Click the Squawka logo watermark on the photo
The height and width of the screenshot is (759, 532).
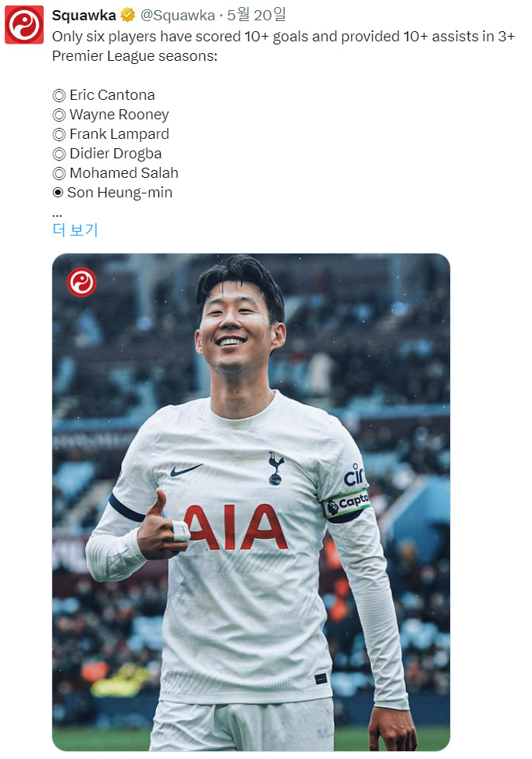point(81,282)
